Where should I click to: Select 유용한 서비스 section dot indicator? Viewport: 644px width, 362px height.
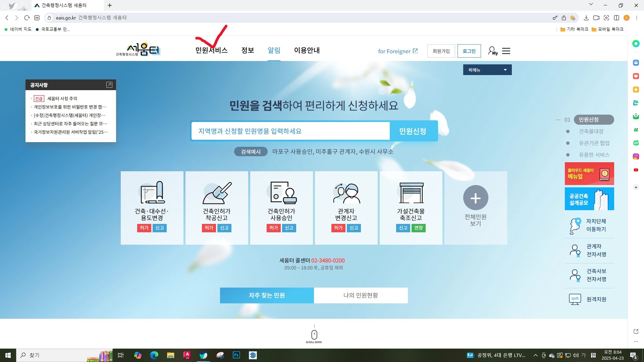click(568, 155)
